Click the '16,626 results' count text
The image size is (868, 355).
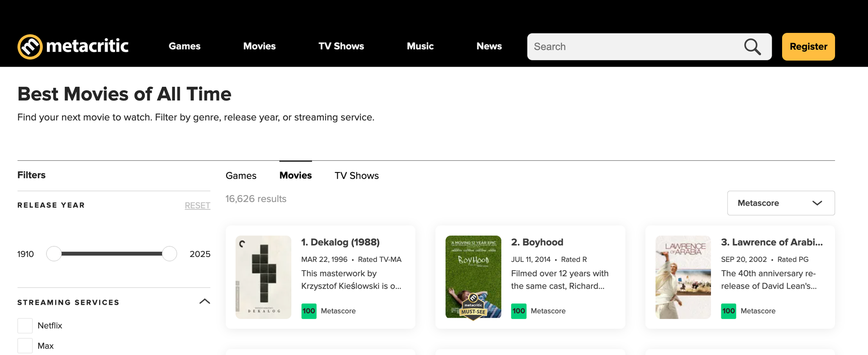(256, 199)
